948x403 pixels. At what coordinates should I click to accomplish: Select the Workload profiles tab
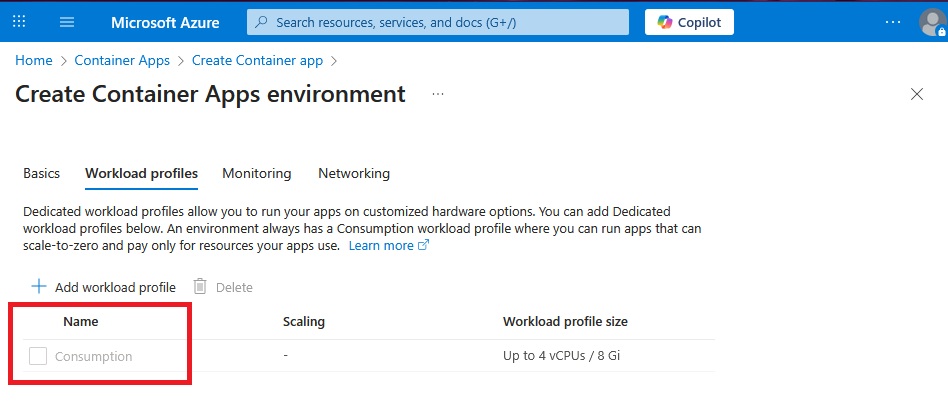point(141,173)
